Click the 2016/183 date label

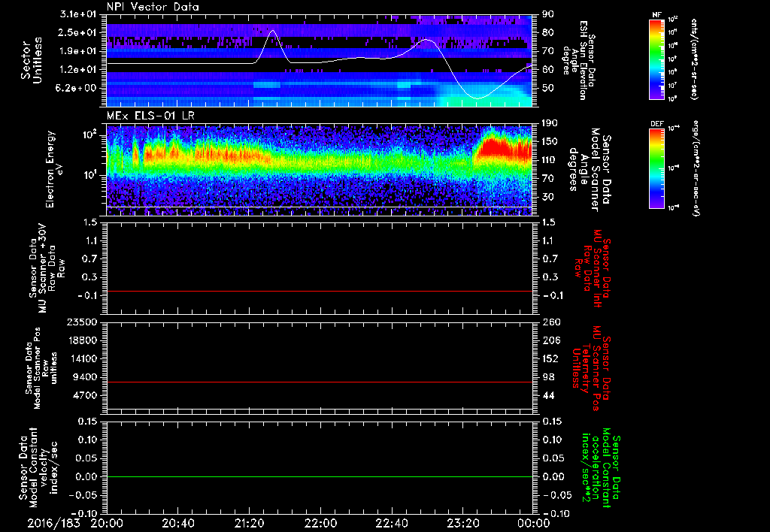coord(53,523)
